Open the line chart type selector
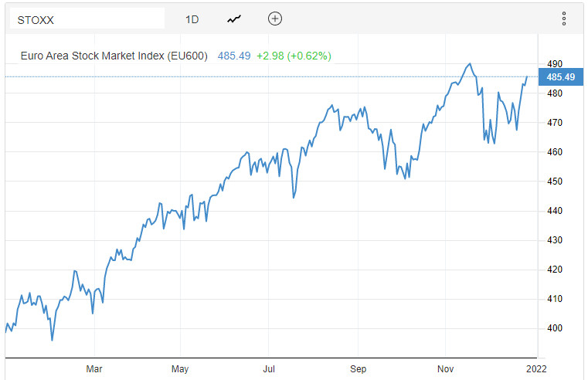 click(x=234, y=19)
